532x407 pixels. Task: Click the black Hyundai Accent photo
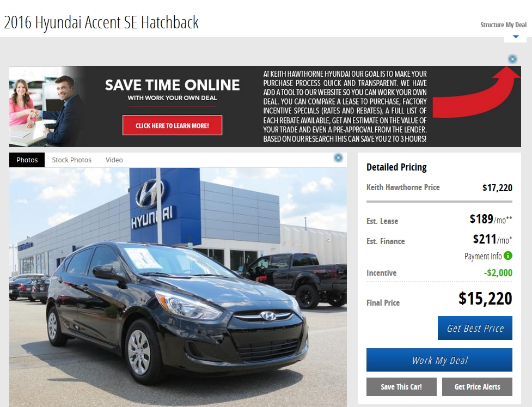(178, 287)
